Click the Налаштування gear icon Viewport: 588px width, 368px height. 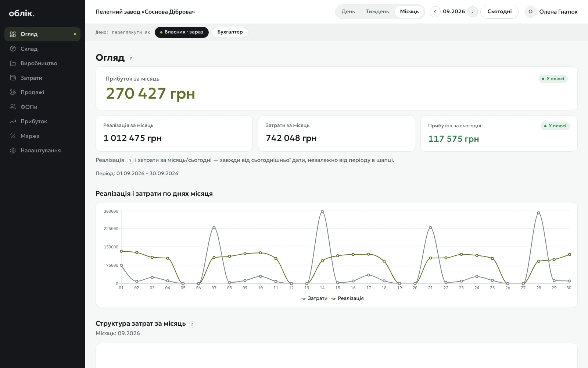(13, 151)
